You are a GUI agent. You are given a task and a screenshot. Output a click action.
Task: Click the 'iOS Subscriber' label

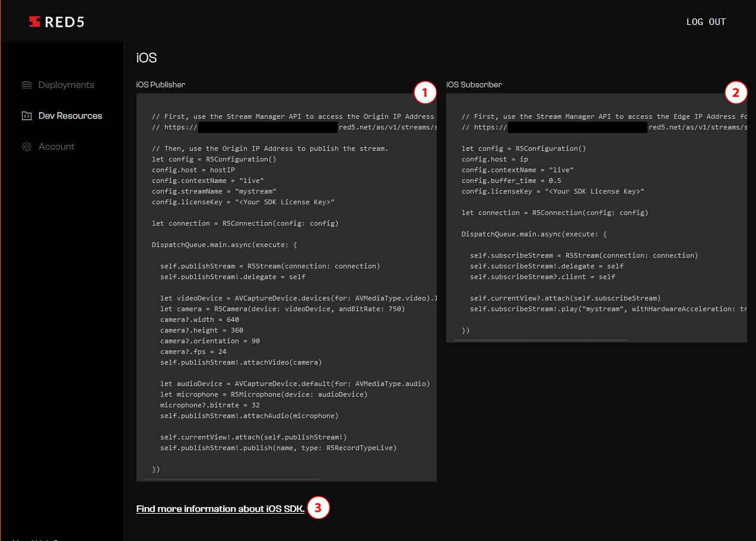click(474, 84)
